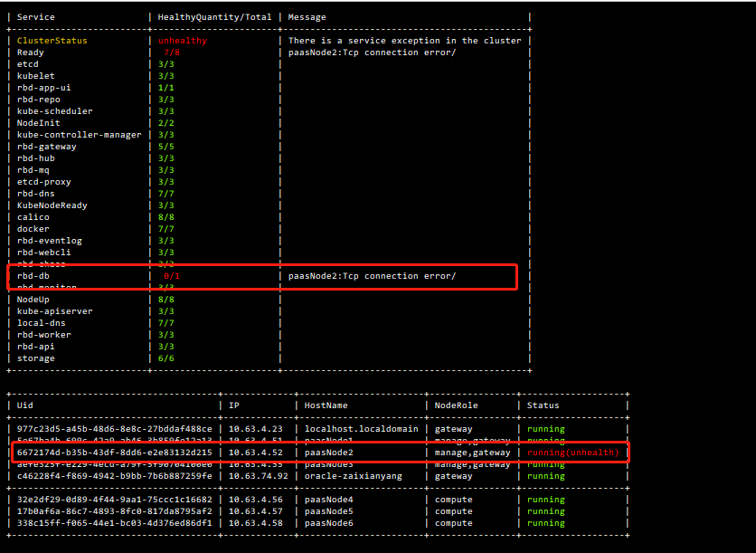Click the 5/5 value for rbd-gateway
The image size is (756, 553).
165,147
